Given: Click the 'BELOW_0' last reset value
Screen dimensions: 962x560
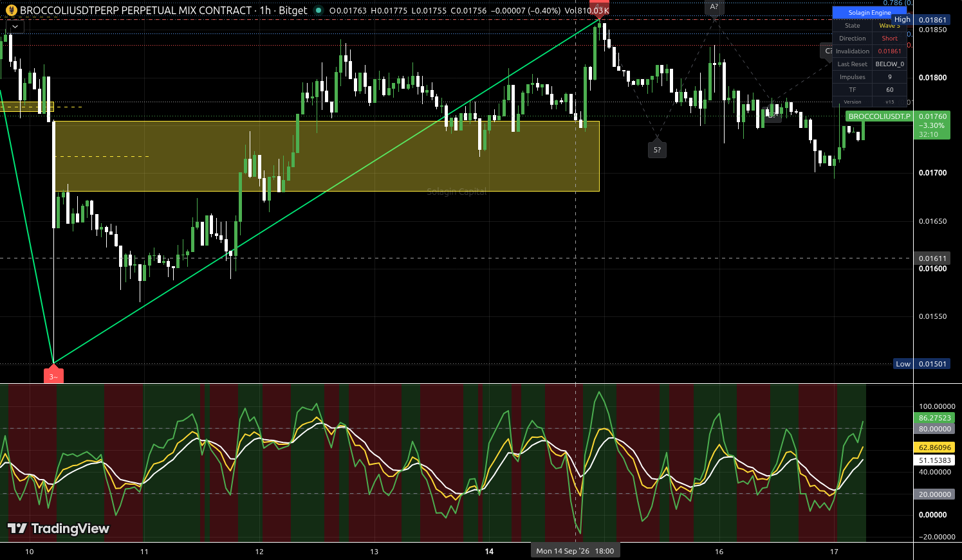Looking at the screenshot, I should click(x=889, y=64).
